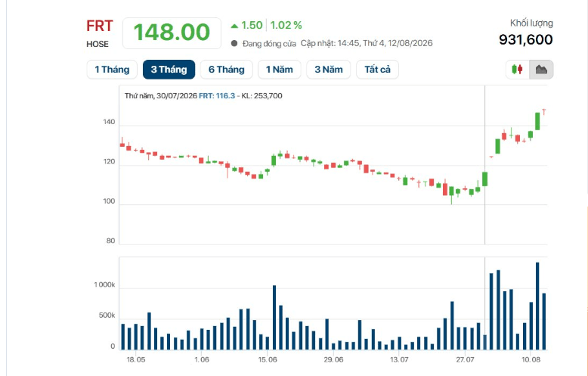Click the 27.07 date axis label
The height and width of the screenshot is (376, 588).
click(x=465, y=359)
